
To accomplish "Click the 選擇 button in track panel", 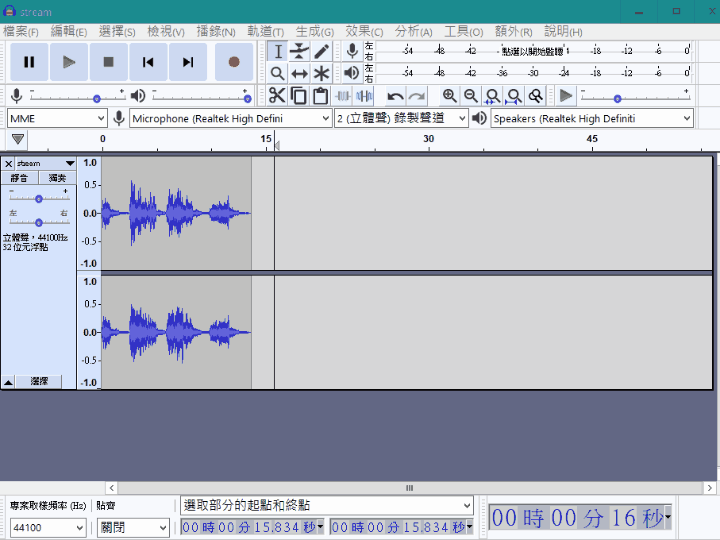I will click(x=39, y=382).
